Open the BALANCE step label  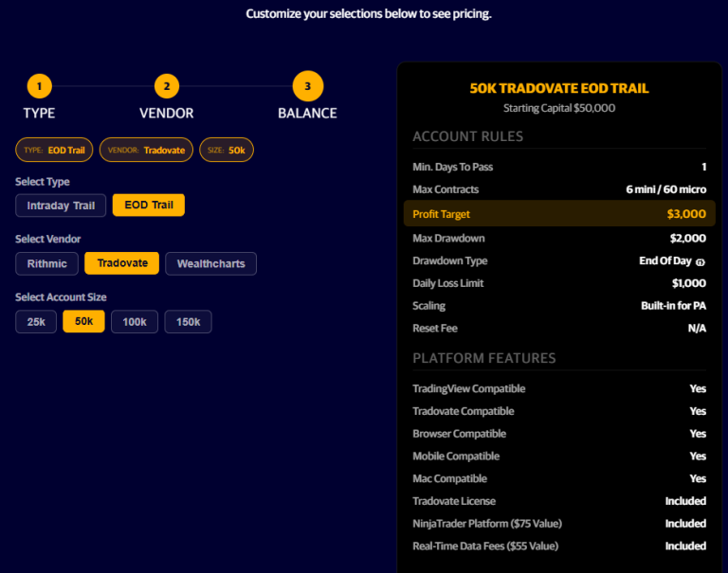click(x=307, y=114)
